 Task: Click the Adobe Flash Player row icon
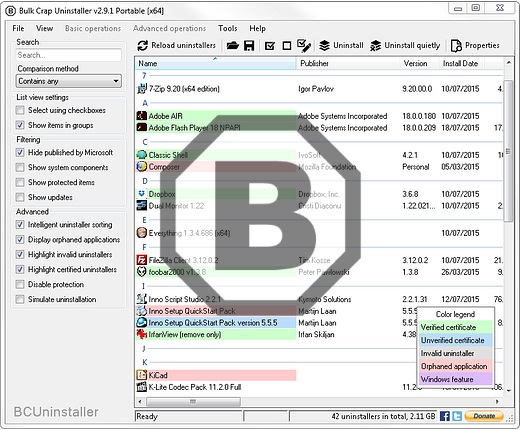142,128
